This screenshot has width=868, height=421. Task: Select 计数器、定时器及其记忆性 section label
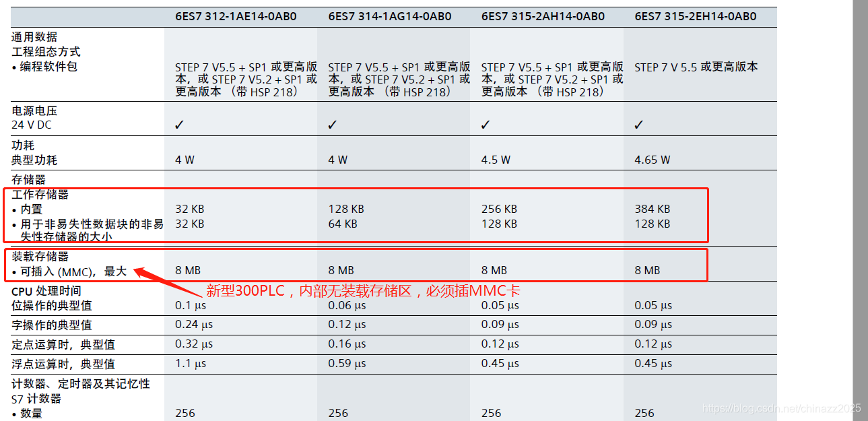pos(81,384)
